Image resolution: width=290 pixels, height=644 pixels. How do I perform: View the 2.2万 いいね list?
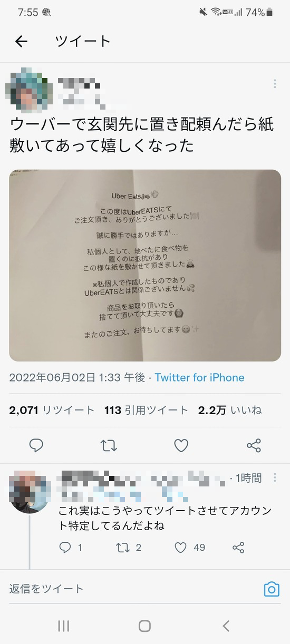pos(229,410)
